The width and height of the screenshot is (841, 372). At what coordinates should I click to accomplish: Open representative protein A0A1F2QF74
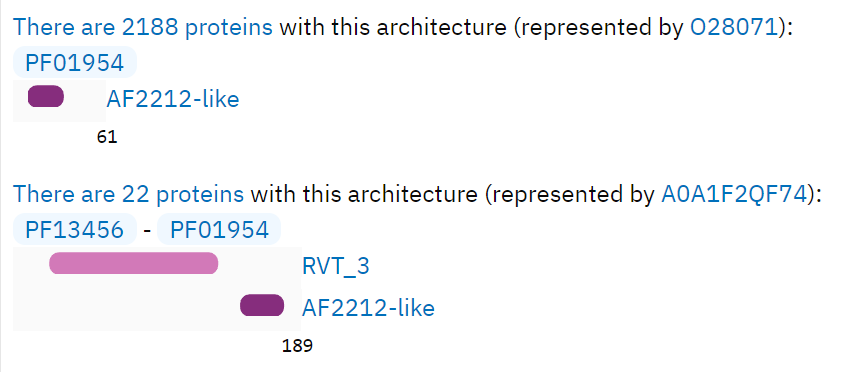[734, 194]
